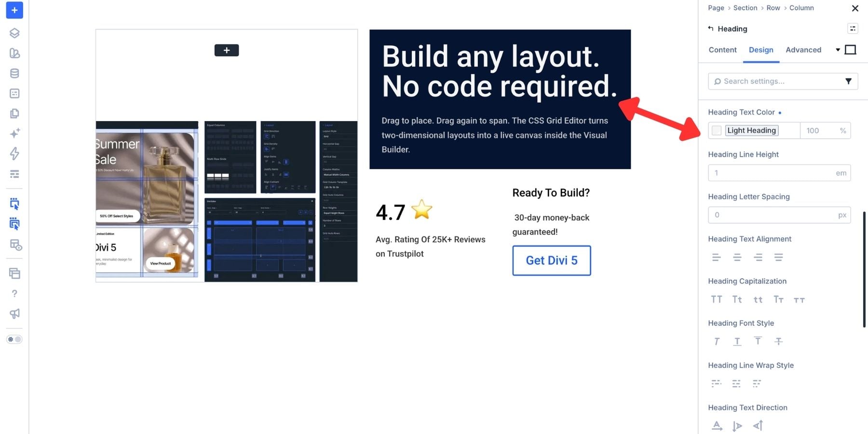Click the Heading Line Height em field
This screenshot has height=434, width=868.
(779, 173)
